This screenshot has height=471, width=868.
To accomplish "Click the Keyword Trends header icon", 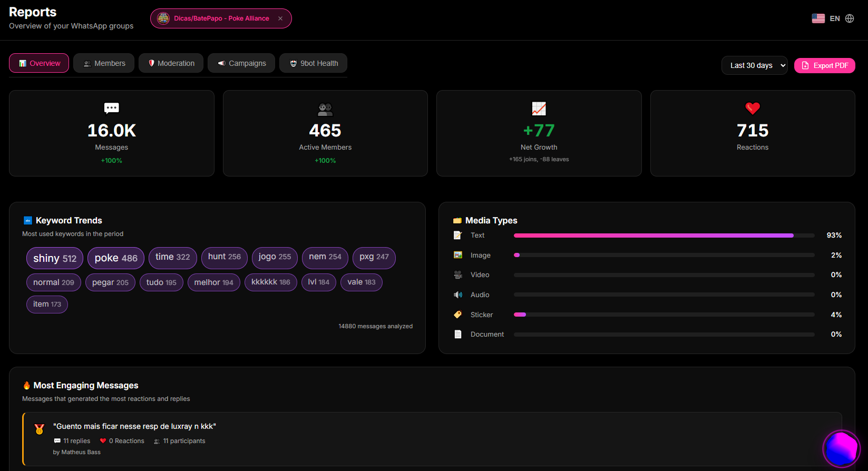I will 28,220.
